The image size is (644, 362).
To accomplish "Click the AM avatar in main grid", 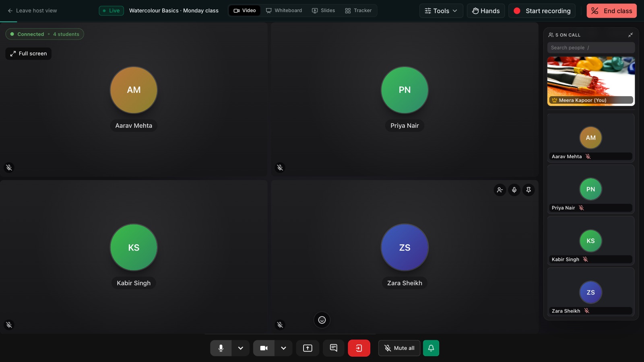I will pos(134,90).
